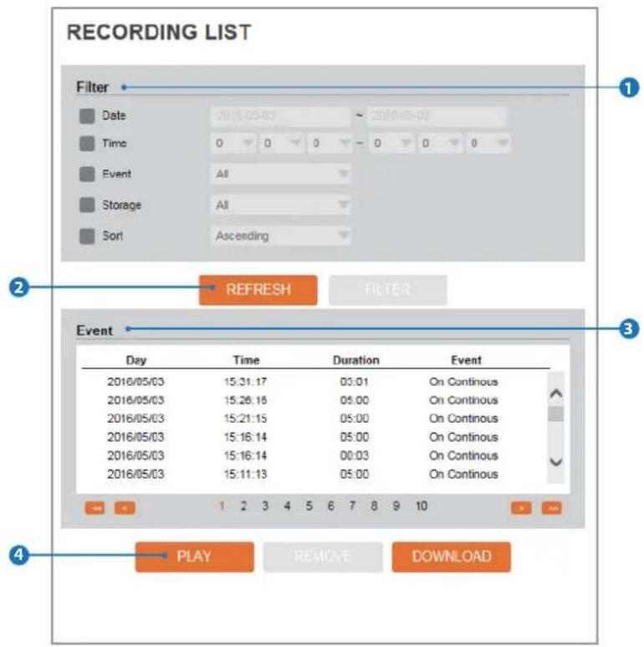Open the start time second dropdown
This screenshot has width=644, height=647.
(330, 143)
